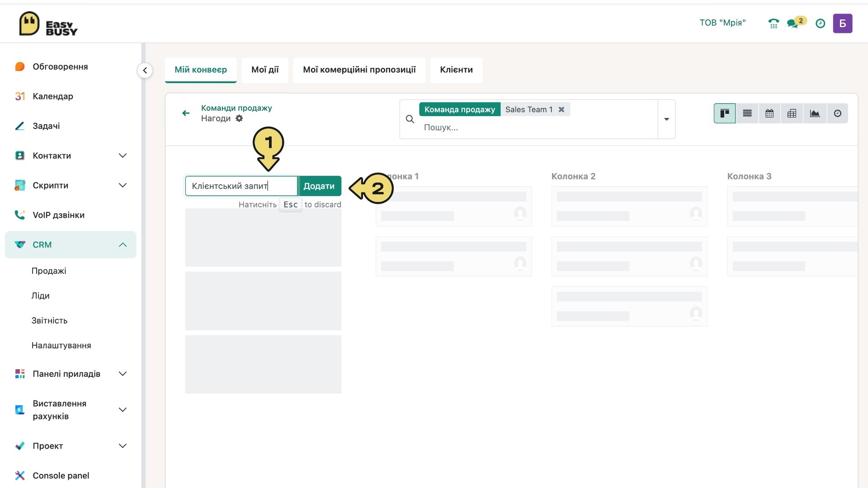This screenshot has width=868, height=488.
Task: Open Задачі in the sidebar
Action: [46, 126]
